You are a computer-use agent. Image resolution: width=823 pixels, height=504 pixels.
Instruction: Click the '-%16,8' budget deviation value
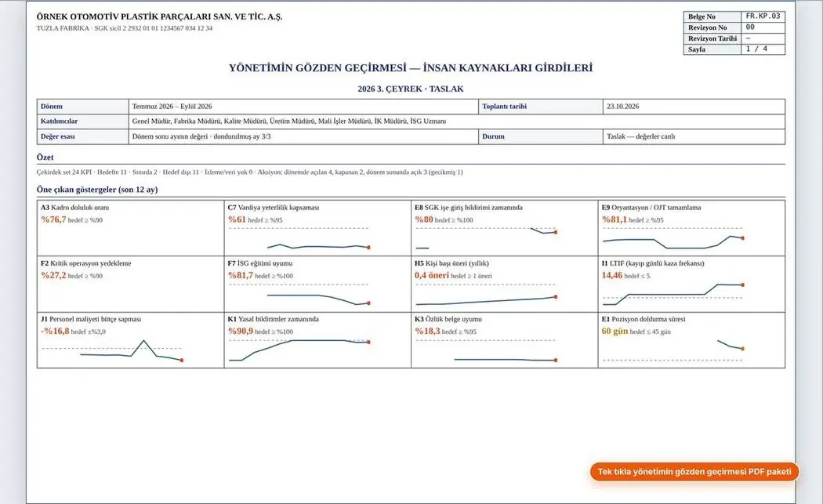tap(55, 331)
